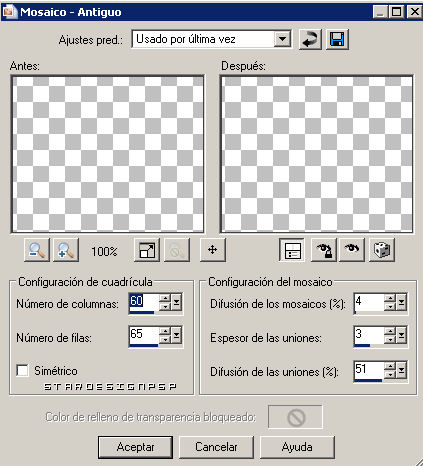This screenshot has height=466, width=423.
Task: Expand the Número de filas slider dropdown
Action: tap(176, 336)
